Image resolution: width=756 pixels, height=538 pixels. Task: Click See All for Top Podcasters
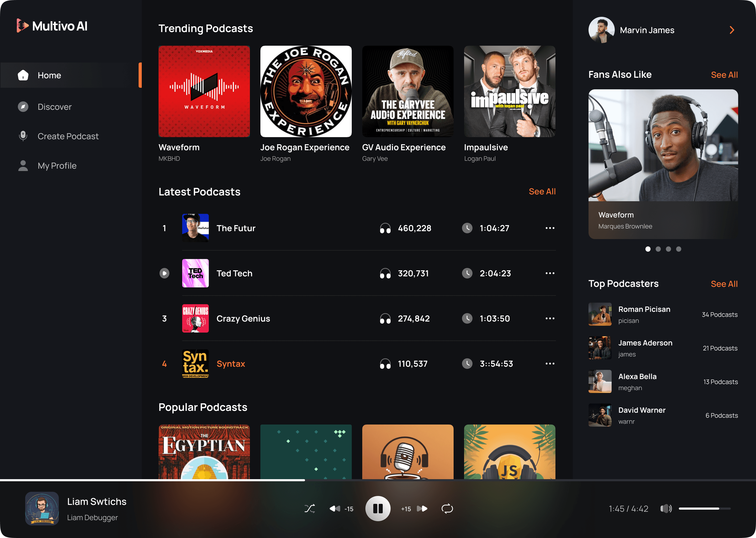tap(724, 284)
